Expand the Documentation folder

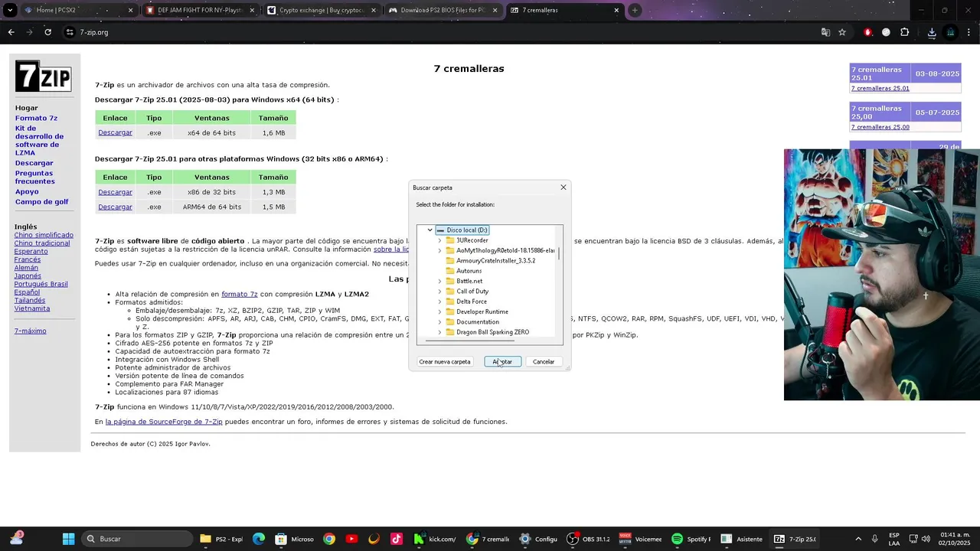click(439, 322)
